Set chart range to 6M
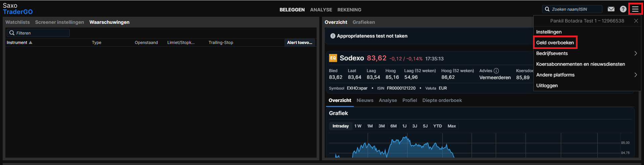The height and width of the screenshot is (165, 644). pyautogui.click(x=393, y=126)
